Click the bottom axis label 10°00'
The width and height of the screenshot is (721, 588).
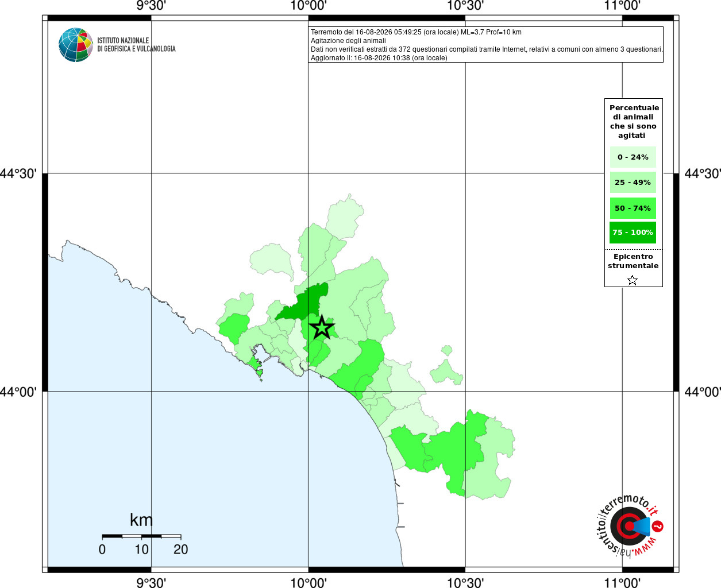coord(309,583)
